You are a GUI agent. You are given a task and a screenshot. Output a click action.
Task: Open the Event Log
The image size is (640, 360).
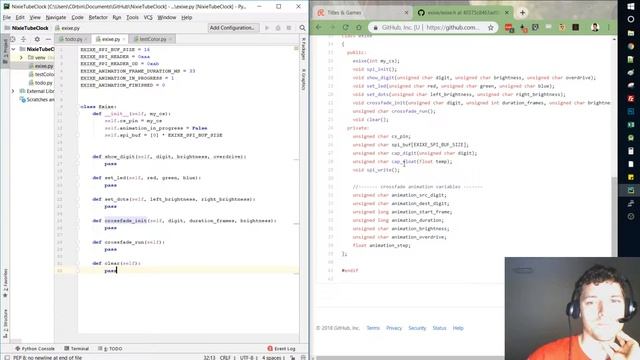(281, 349)
